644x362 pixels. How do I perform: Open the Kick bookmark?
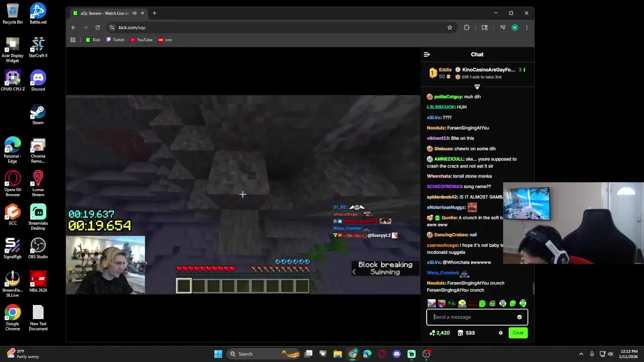click(x=93, y=40)
